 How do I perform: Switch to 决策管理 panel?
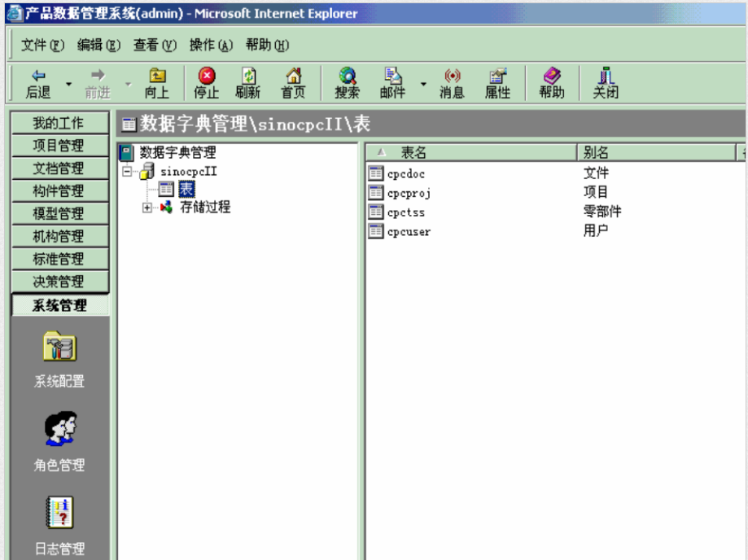[60, 282]
